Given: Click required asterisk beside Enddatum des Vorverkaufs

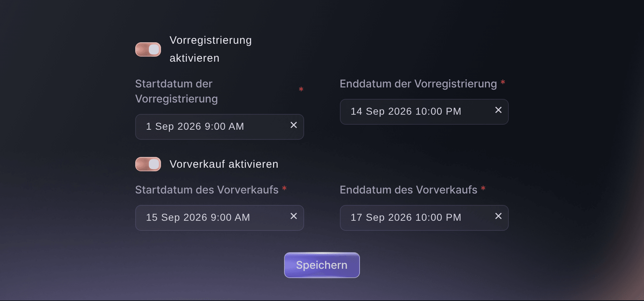Looking at the screenshot, I should click(483, 188).
